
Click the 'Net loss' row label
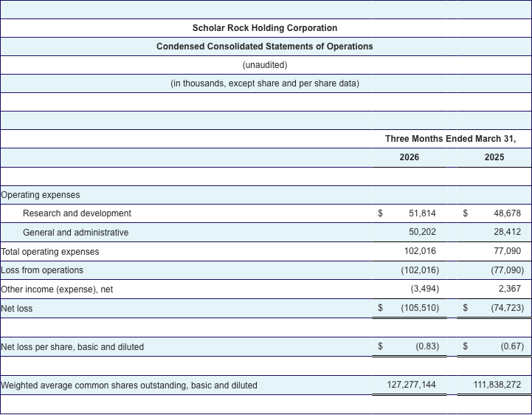(17, 309)
